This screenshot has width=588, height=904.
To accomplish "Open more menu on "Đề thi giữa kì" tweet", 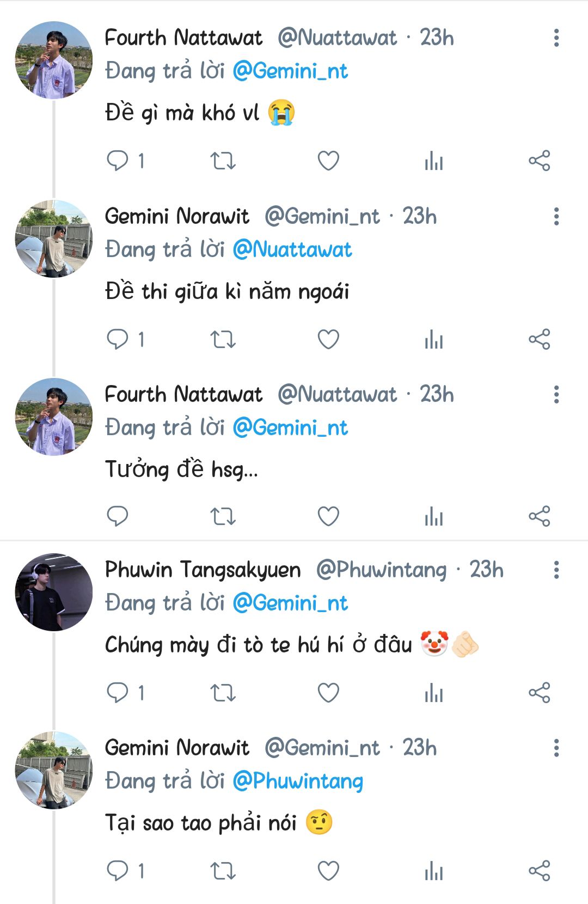I will pos(556,217).
